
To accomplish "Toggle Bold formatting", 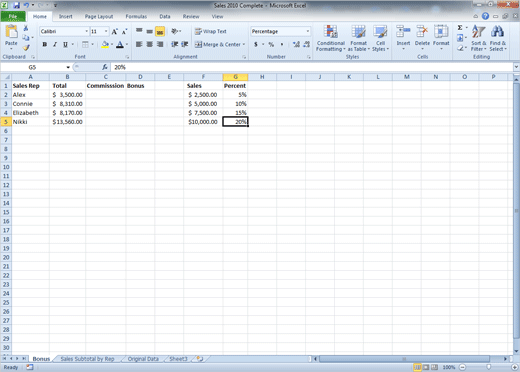I will pyautogui.click(x=45, y=44).
